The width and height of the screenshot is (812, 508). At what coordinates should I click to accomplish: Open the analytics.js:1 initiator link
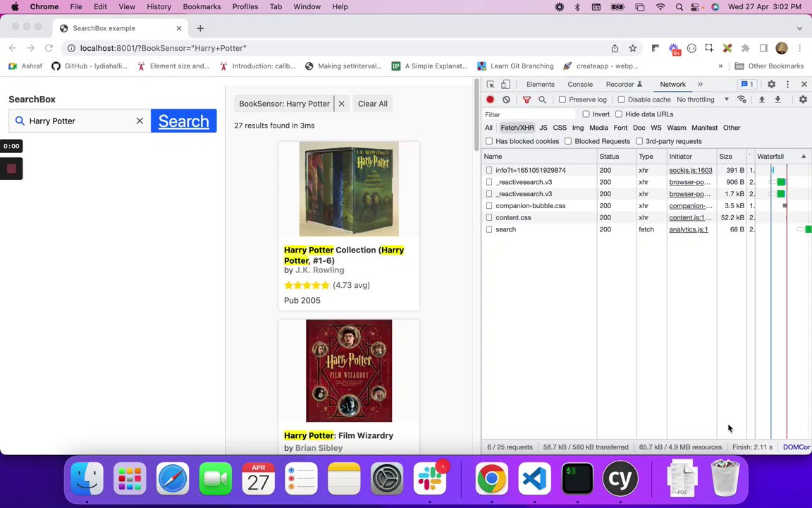[688, 229]
